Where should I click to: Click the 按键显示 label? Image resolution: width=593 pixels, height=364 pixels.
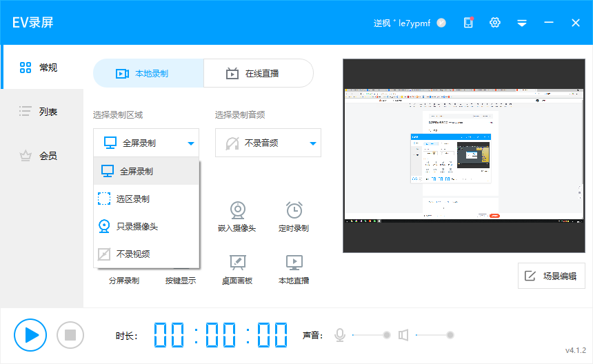tap(181, 281)
